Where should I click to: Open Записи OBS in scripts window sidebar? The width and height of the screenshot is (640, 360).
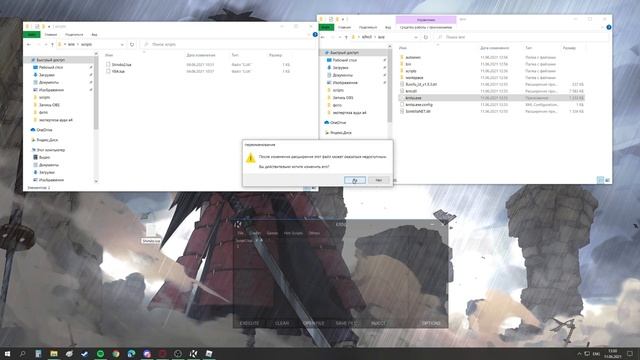49,105
